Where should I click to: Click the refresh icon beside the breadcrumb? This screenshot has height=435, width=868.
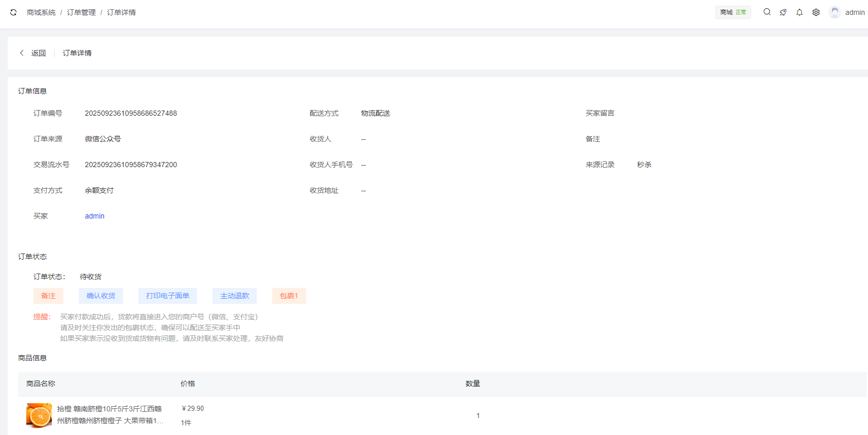13,12
